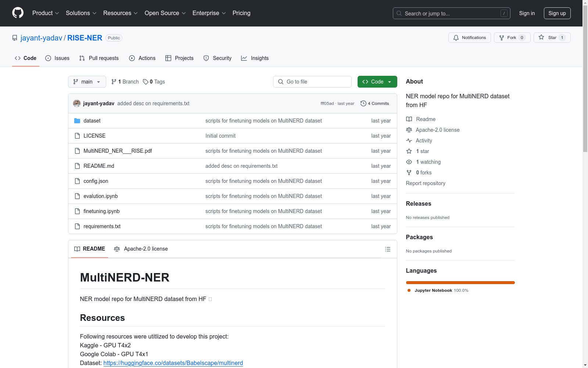Click the Packages heading link
The width and height of the screenshot is (588, 368).
pyautogui.click(x=419, y=237)
